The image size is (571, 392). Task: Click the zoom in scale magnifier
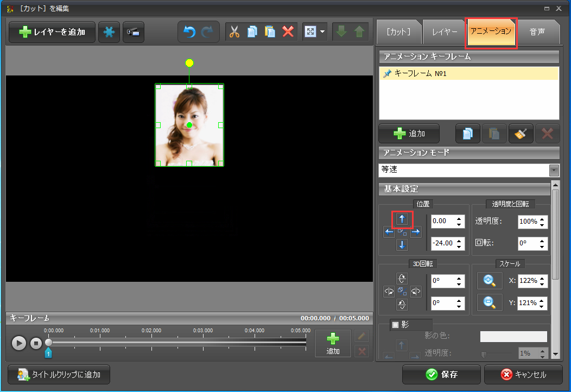coord(490,281)
